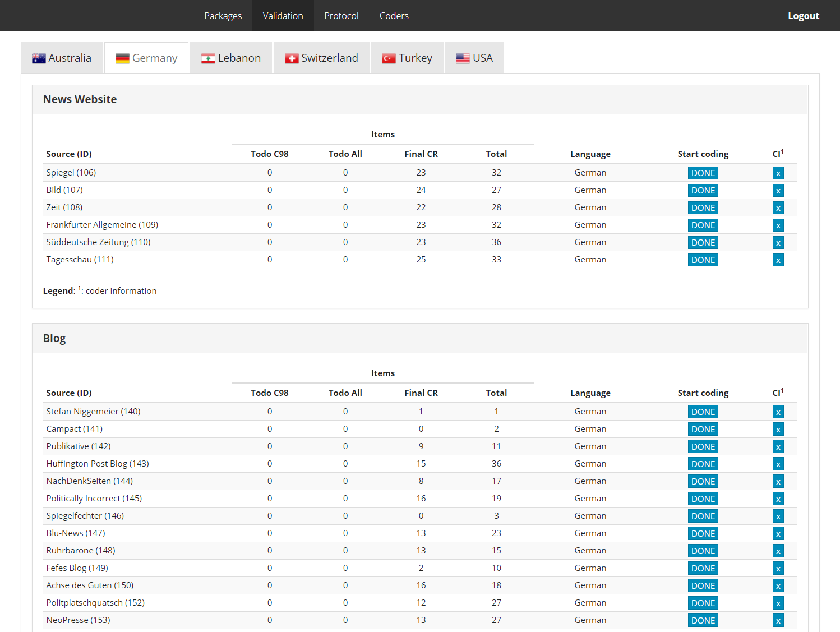The image size is (840, 632).
Task: Click DONE for Süddeutsche Zeitung (110)
Action: click(703, 243)
